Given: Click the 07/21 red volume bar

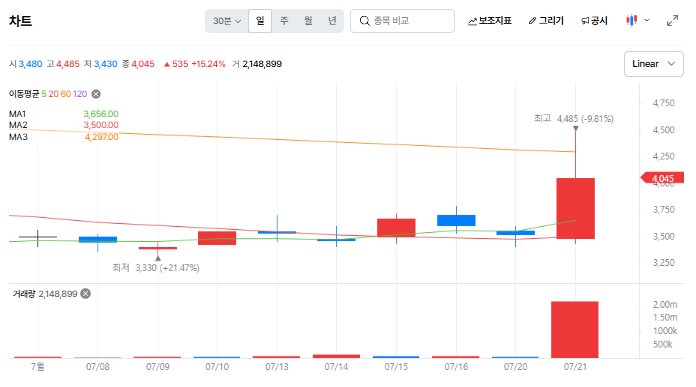Looking at the screenshot, I should click(575, 330).
